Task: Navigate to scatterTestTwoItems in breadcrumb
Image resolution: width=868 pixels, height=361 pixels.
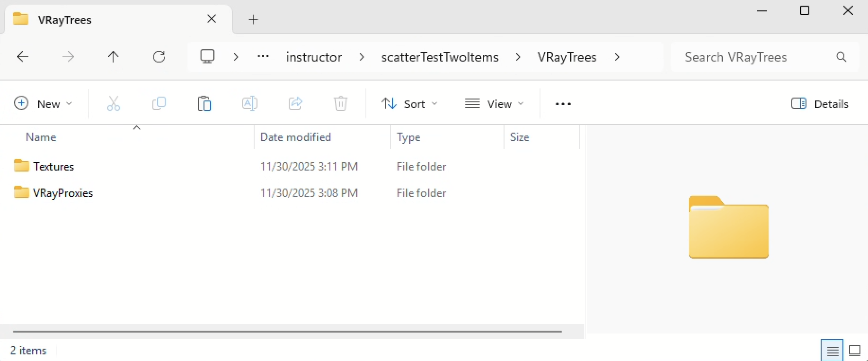Action: [x=440, y=57]
